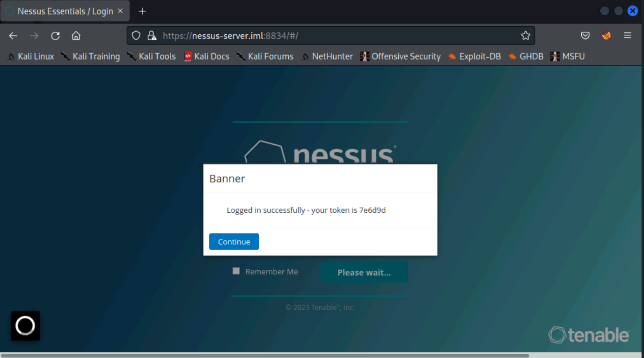View site security padlock info
Viewport: 644px width, 358px height.
[151, 36]
